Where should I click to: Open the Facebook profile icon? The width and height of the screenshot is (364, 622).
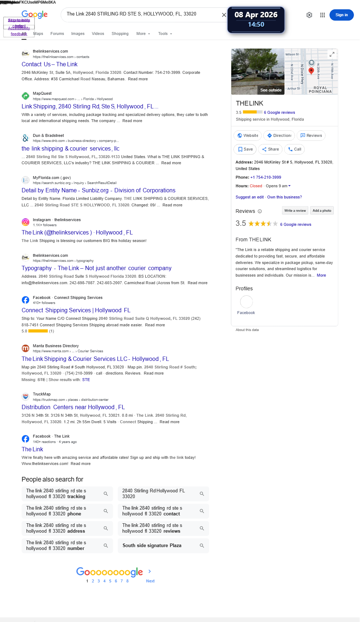pos(246,302)
